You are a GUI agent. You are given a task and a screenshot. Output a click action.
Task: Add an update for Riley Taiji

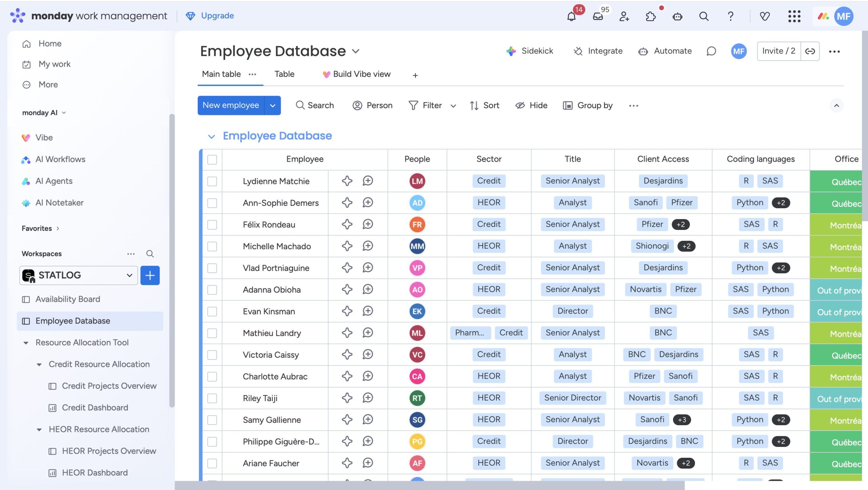[x=368, y=398]
